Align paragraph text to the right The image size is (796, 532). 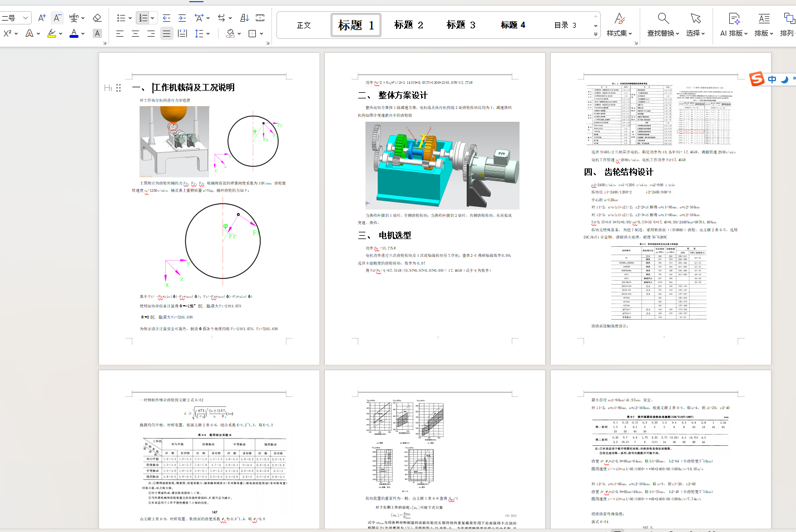pyautogui.click(x=151, y=33)
